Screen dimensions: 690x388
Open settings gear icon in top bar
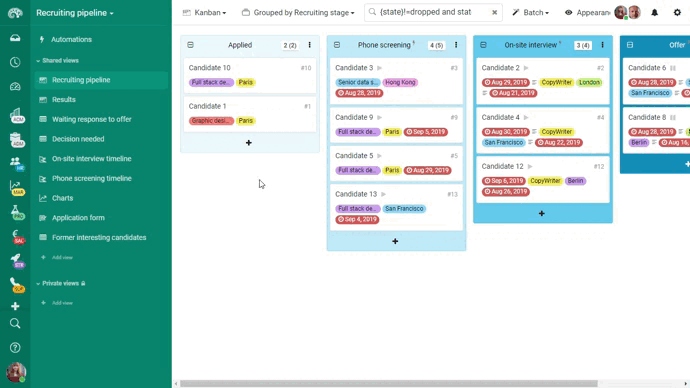(677, 13)
